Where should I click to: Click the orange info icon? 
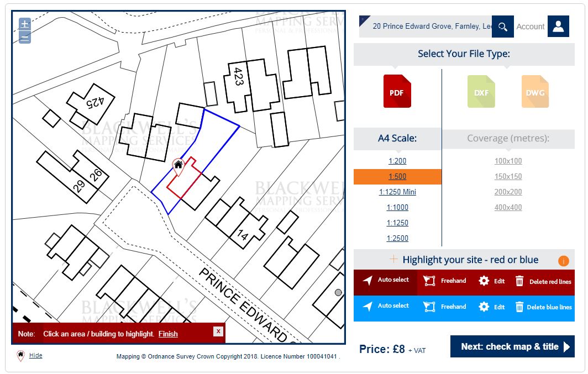tap(563, 260)
